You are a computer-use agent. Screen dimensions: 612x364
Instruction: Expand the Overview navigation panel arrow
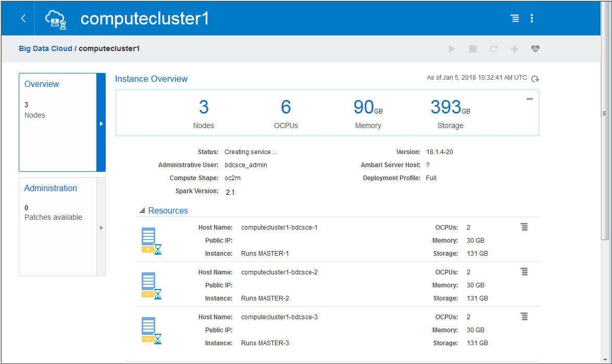click(101, 123)
